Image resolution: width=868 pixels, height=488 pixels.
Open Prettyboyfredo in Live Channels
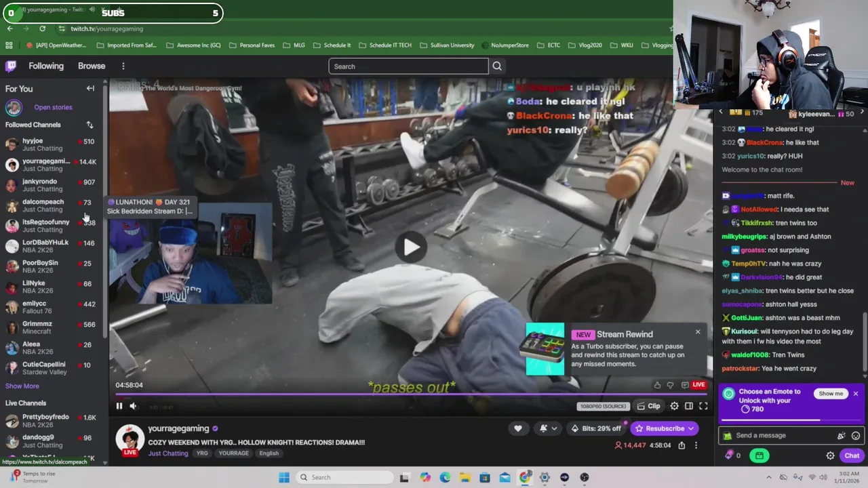click(51, 421)
